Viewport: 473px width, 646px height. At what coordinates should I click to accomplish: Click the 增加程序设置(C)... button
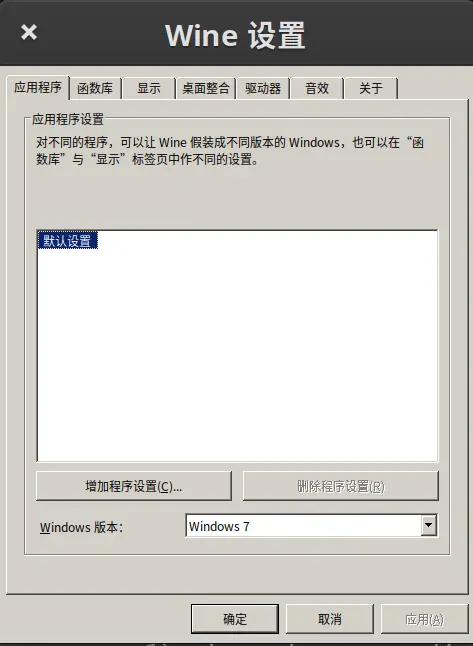(134, 486)
